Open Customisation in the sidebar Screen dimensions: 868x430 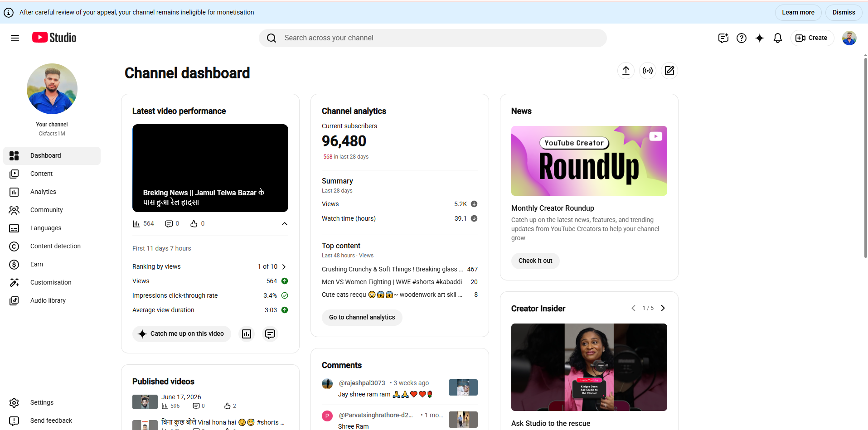pos(52,283)
